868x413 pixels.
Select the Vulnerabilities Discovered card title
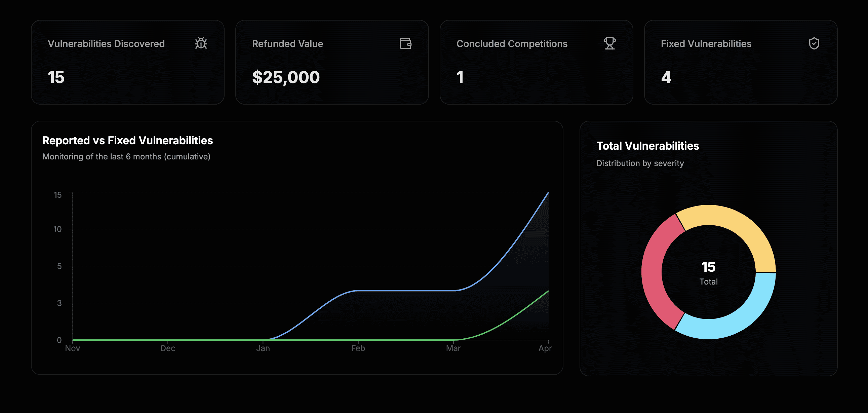tap(106, 44)
